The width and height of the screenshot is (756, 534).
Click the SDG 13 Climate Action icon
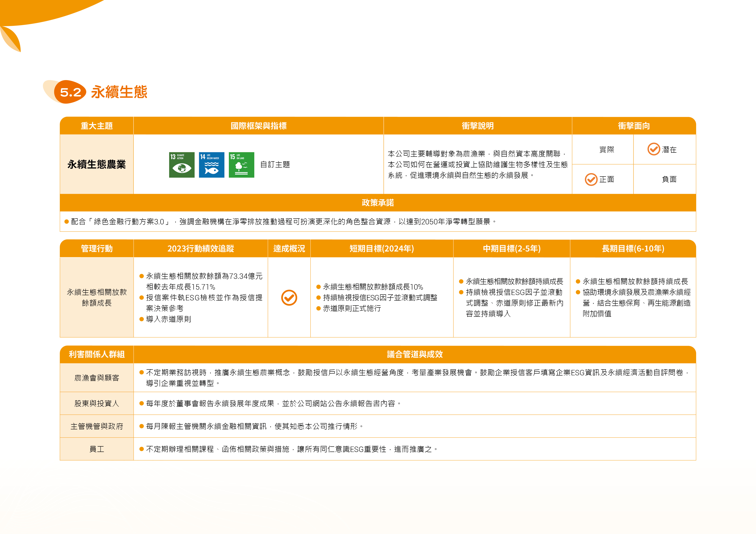click(182, 165)
